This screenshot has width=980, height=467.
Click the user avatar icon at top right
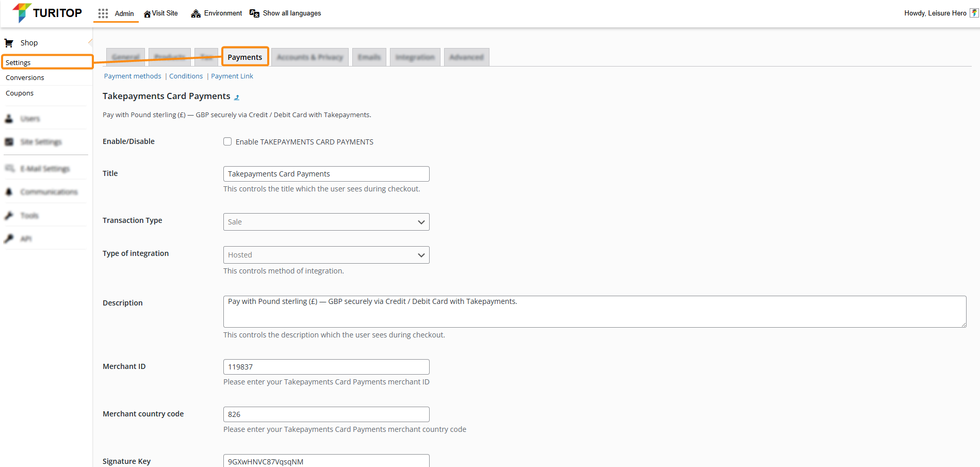(974, 13)
